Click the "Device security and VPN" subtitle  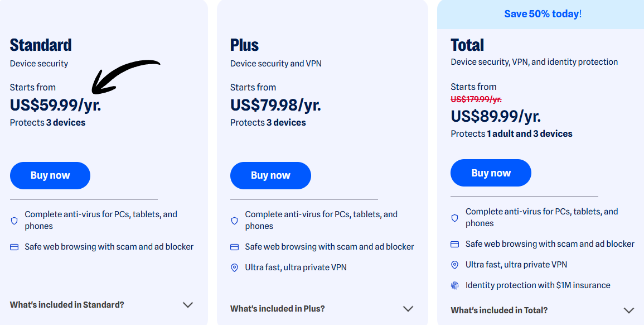click(x=276, y=63)
